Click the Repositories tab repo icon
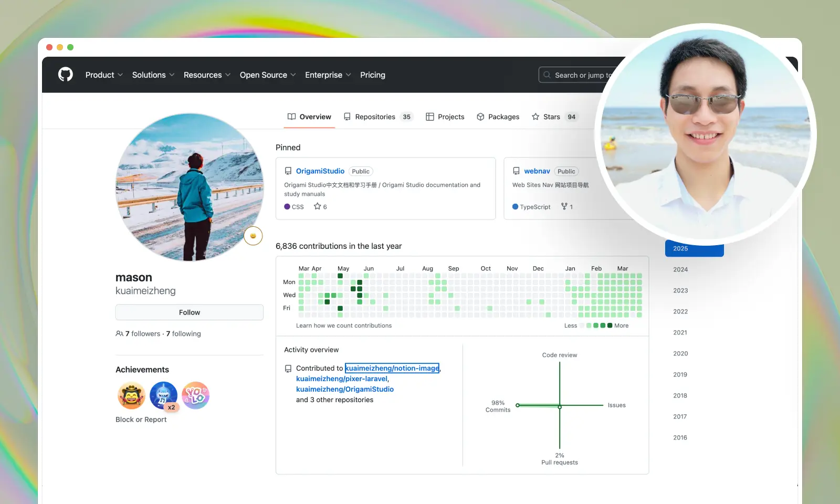 [347, 117]
